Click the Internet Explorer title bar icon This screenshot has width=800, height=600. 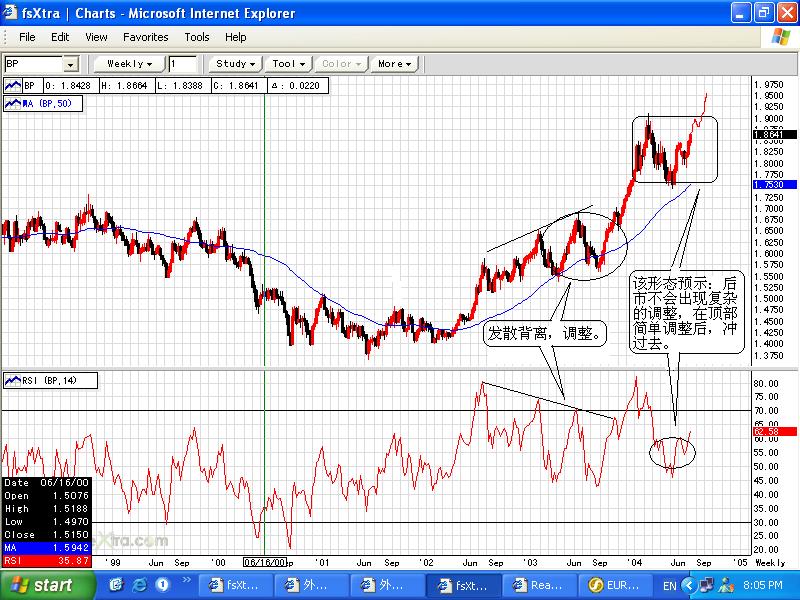click(x=10, y=13)
